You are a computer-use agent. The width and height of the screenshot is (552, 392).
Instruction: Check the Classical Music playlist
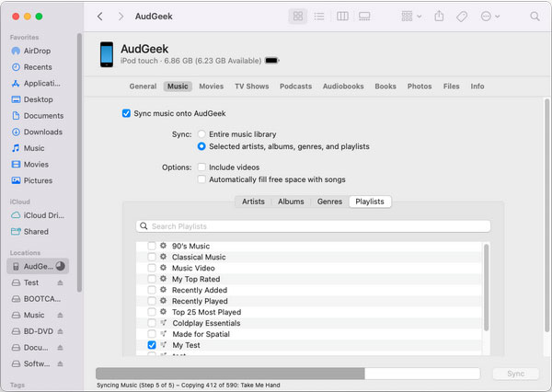pos(152,257)
